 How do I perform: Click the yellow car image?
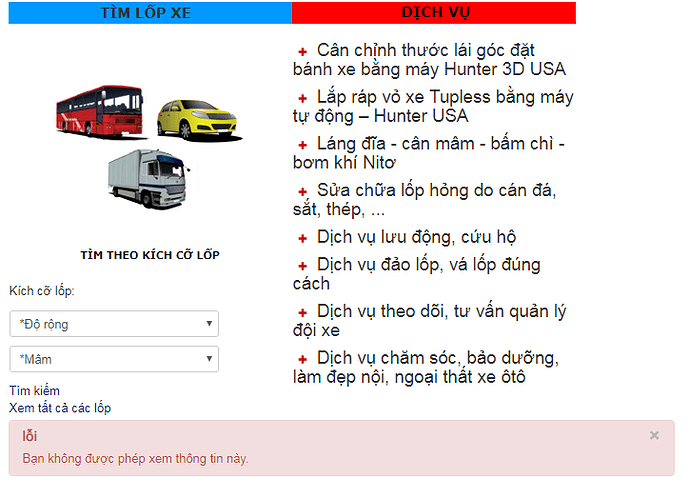coord(198,120)
